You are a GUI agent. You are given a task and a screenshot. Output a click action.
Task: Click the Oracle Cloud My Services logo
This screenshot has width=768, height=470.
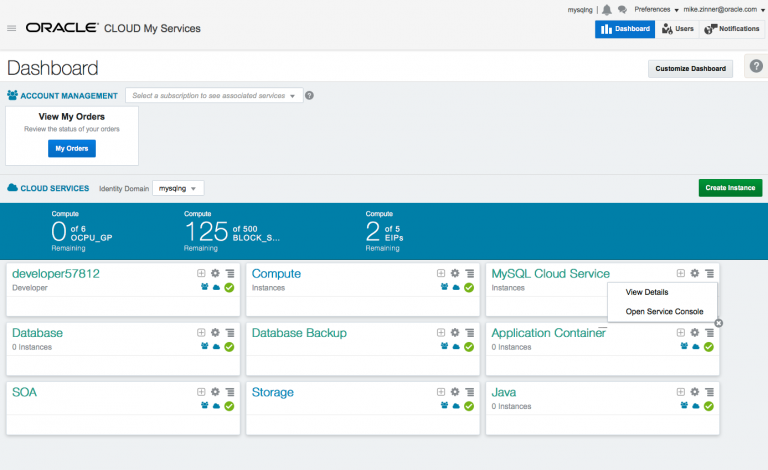pos(113,28)
